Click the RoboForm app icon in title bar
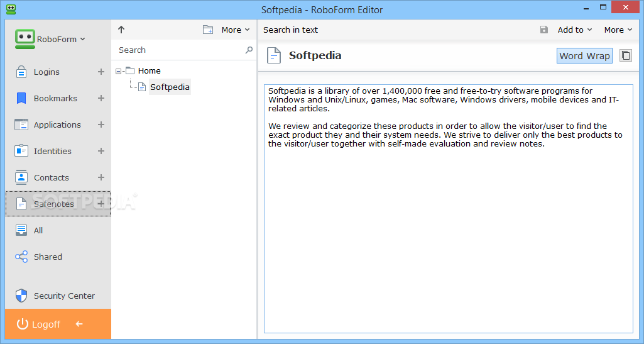Viewport: 644px width, 344px height. pyautogui.click(x=11, y=9)
